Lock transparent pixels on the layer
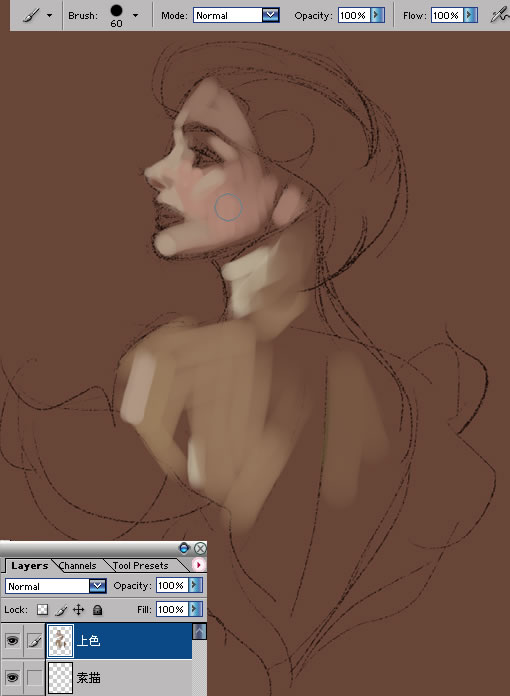The image size is (510, 696). (x=42, y=609)
